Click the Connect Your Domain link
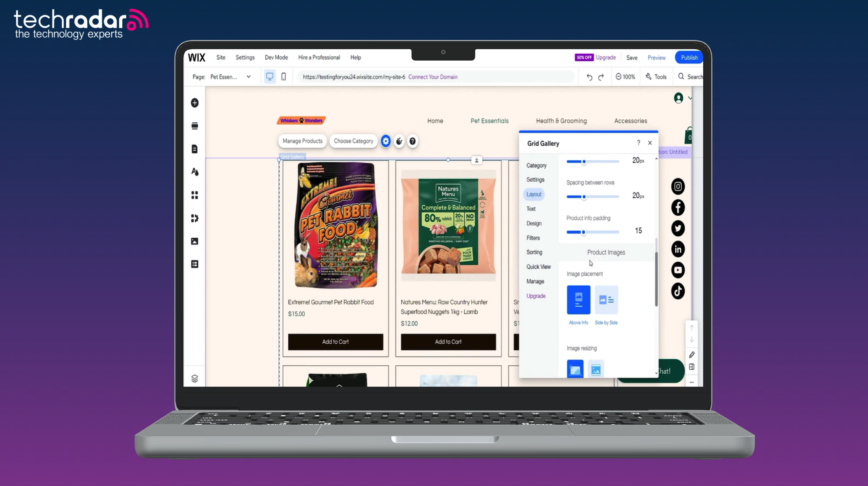 (433, 77)
